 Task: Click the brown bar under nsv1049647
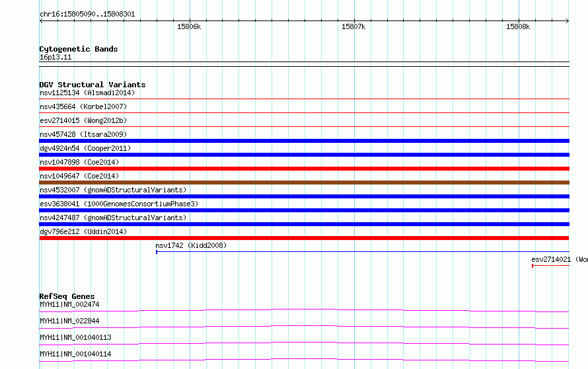[x=304, y=183]
